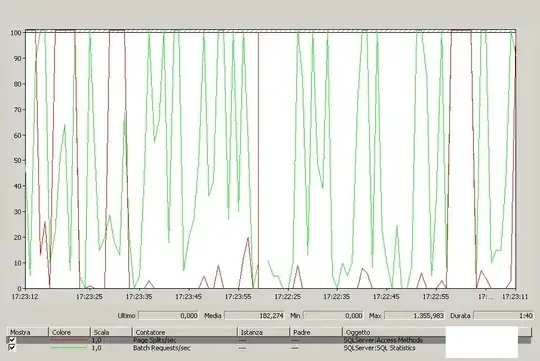Click the Max value field 1.355,983
The width and height of the screenshot is (540, 361).
[414, 316]
